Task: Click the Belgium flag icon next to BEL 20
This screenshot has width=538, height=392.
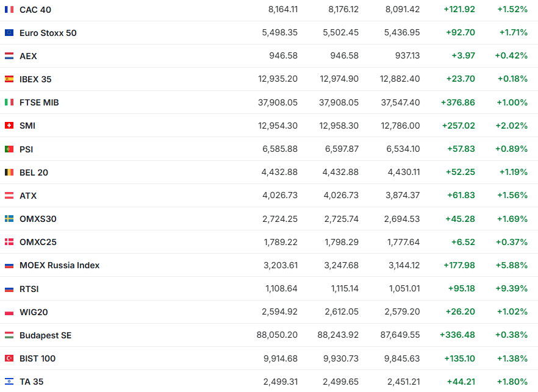Action: pyautogui.click(x=9, y=173)
